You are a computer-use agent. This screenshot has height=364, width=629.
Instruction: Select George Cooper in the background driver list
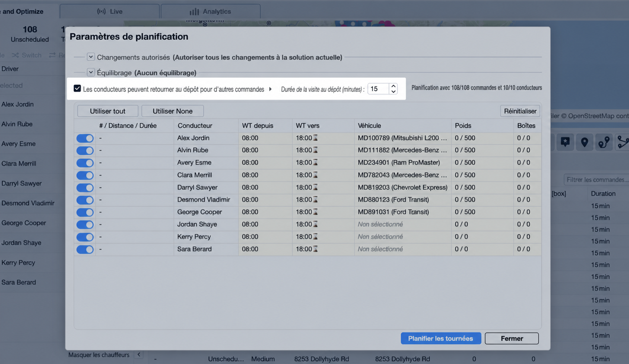(24, 223)
